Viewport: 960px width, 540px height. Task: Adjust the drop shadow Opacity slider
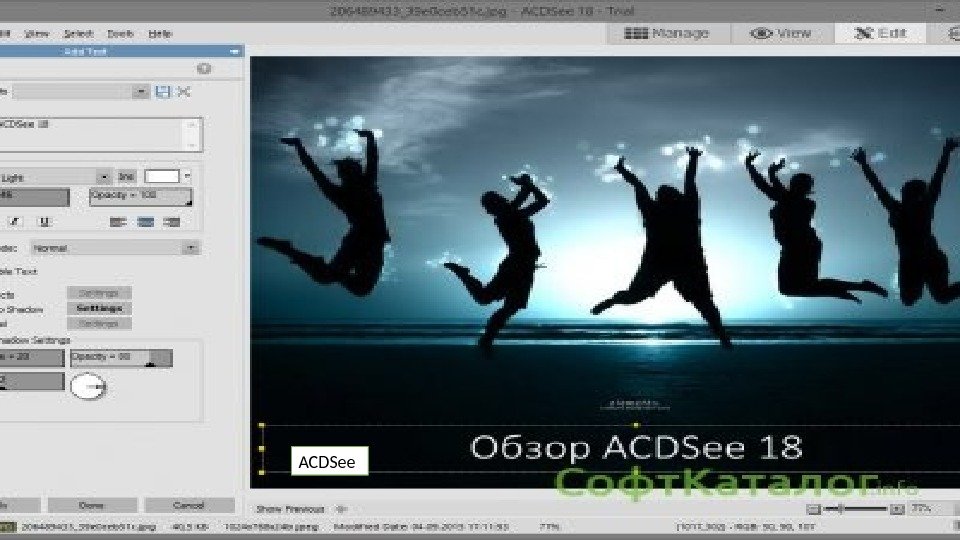pos(121,358)
